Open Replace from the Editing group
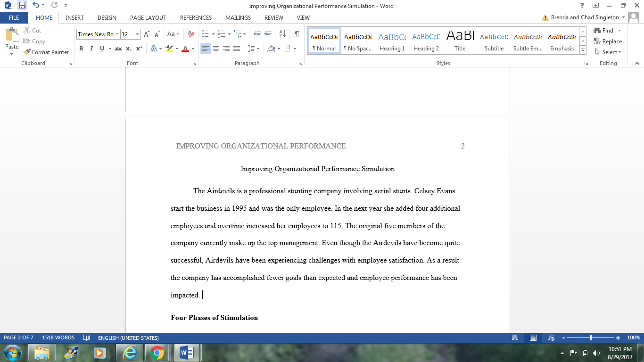The image size is (644, 362). click(x=608, y=41)
